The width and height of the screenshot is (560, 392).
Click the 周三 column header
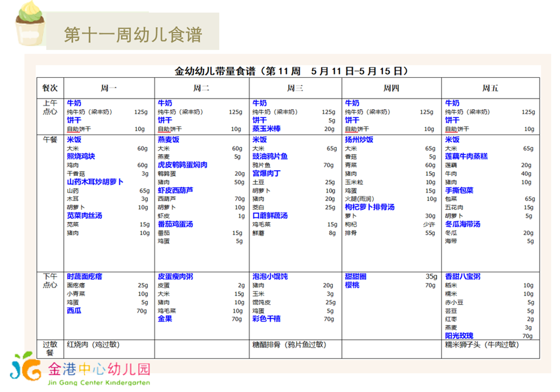click(x=295, y=88)
